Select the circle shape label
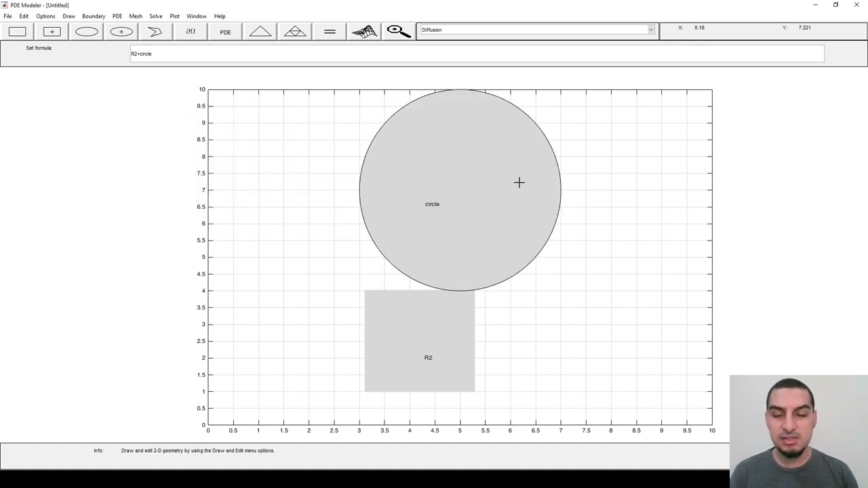The image size is (868, 488). pos(432,204)
